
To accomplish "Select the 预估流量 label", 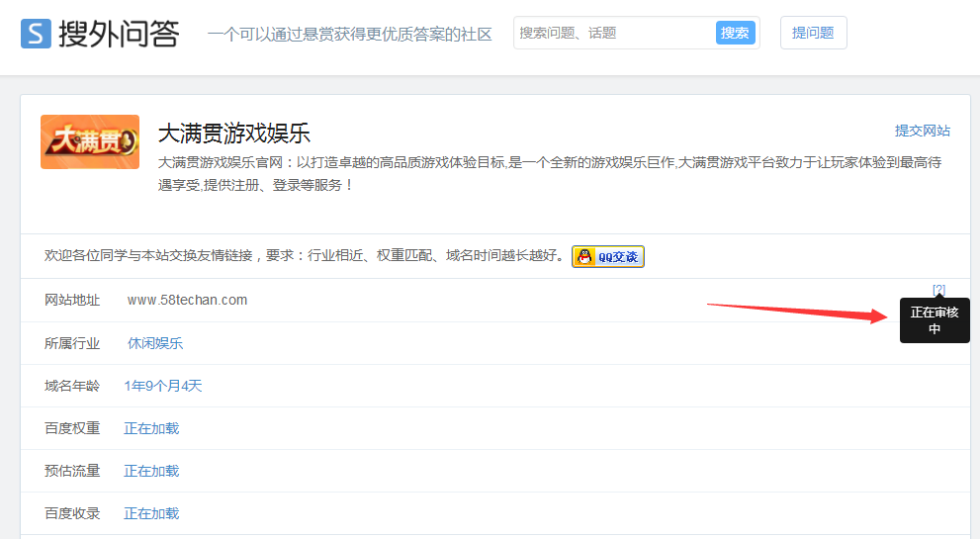I will [72, 471].
